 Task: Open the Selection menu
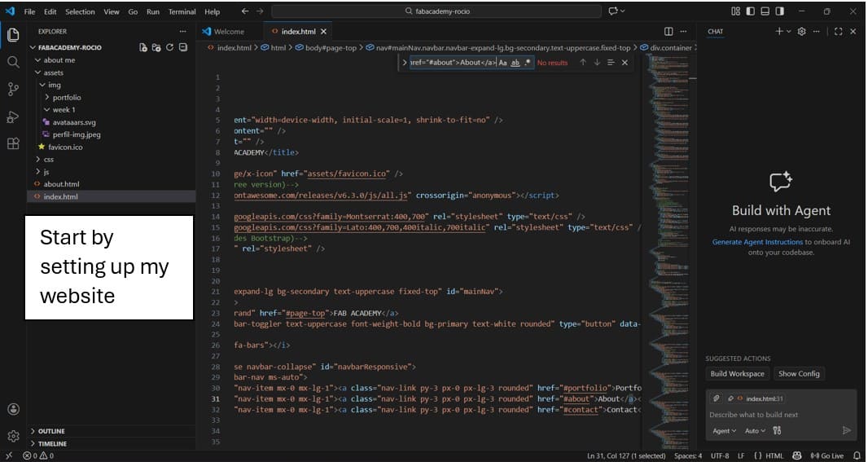(x=80, y=11)
